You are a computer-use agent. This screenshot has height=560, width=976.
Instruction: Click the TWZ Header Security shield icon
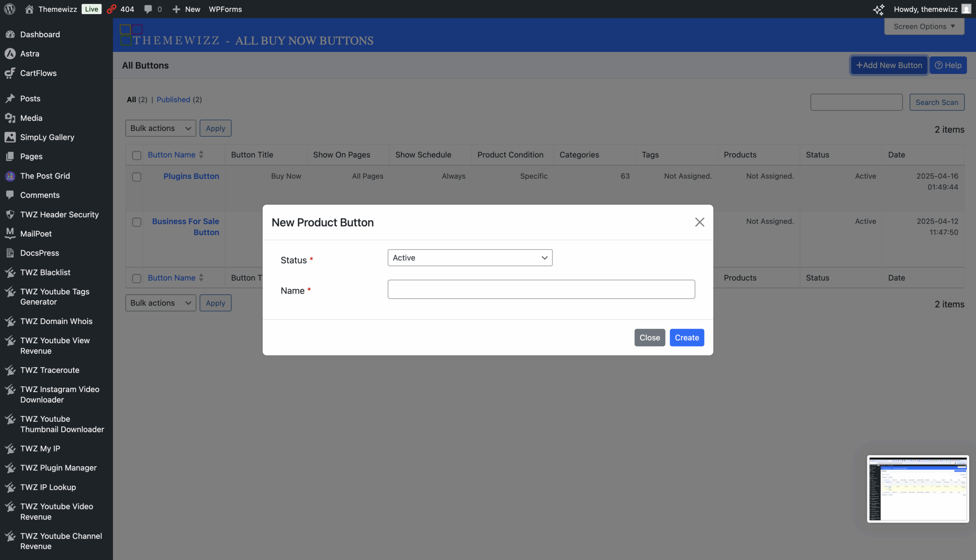coord(10,214)
